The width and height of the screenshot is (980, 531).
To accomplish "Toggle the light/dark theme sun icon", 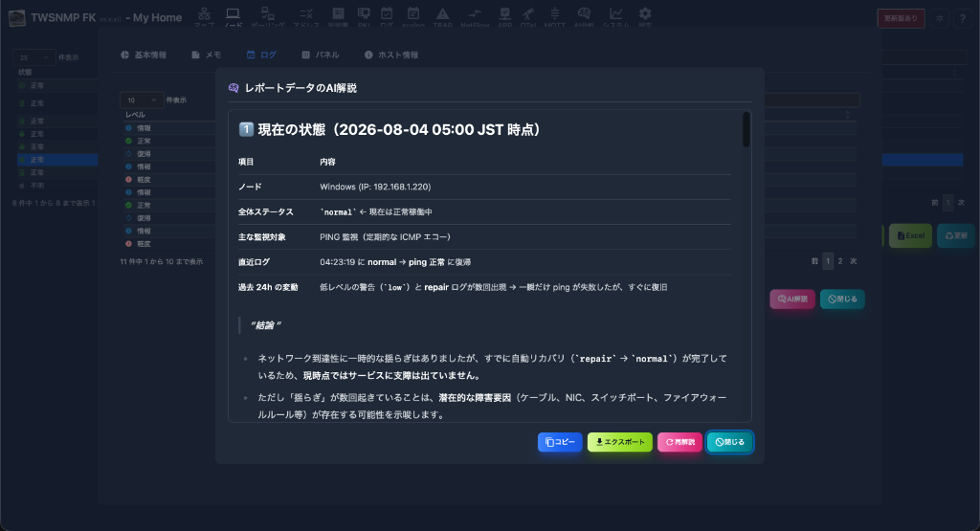I will coord(940,18).
